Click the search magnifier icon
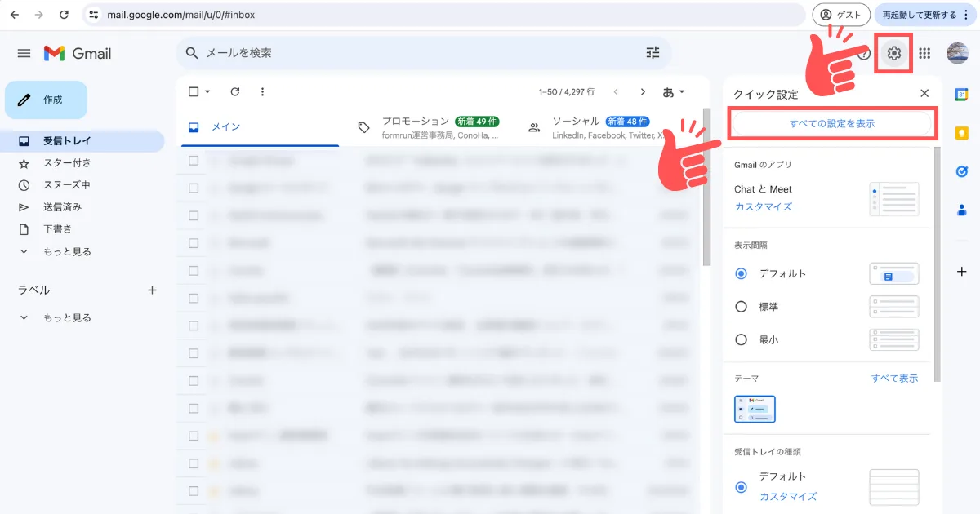Screen dimensions: 980x514 coord(192,53)
